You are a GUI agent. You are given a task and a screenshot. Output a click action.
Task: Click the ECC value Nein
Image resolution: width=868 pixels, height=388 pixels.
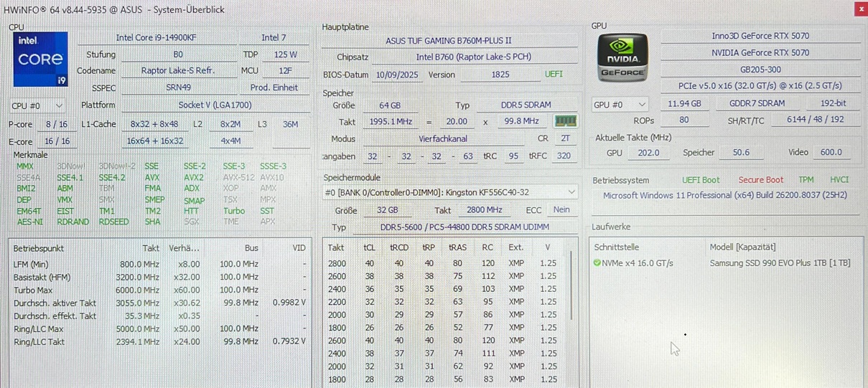tap(561, 210)
